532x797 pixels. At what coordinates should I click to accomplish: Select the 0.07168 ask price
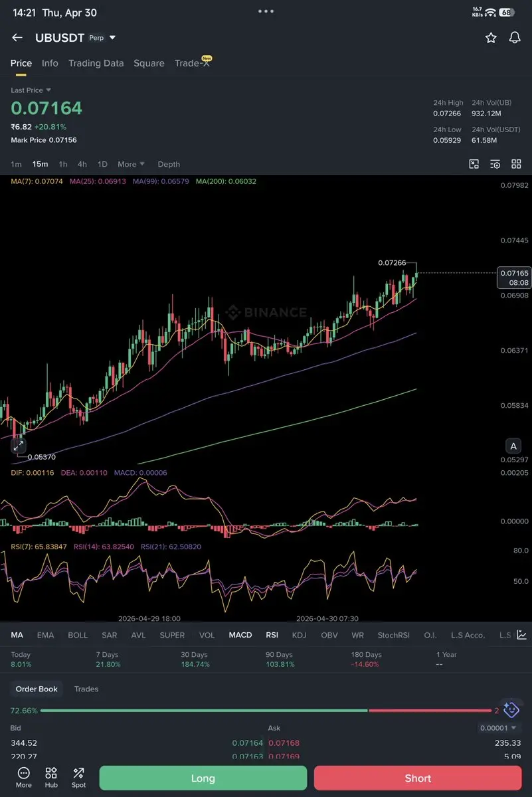[x=284, y=743]
